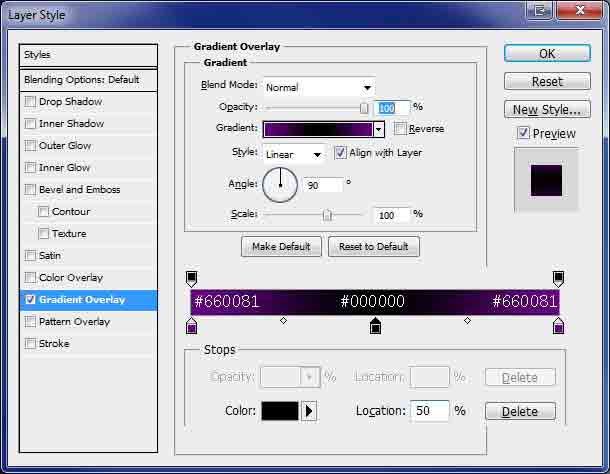Click the OK button
The width and height of the screenshot is (610, 474).
(x=547, y=53)
